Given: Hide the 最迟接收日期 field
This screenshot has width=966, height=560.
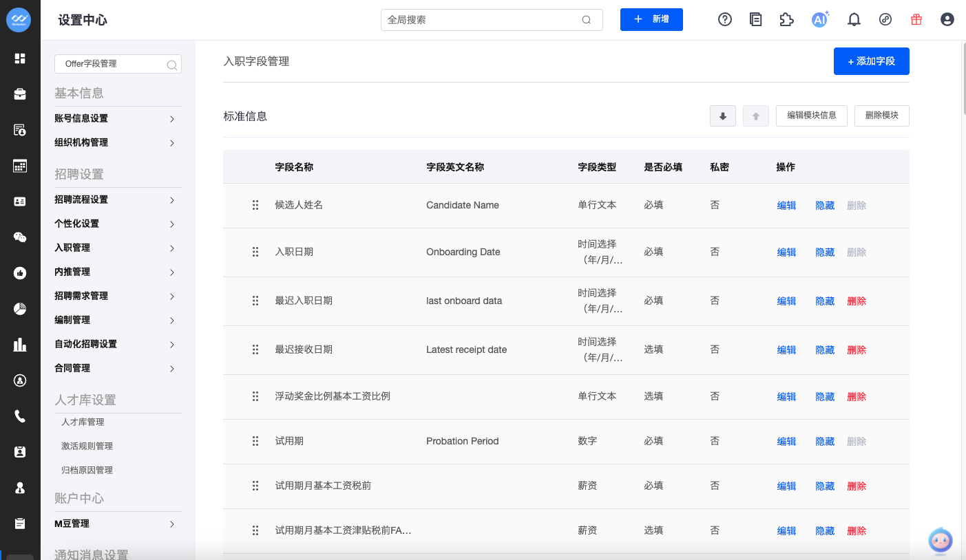Looking at the screenshot, I should click(825, 350).
